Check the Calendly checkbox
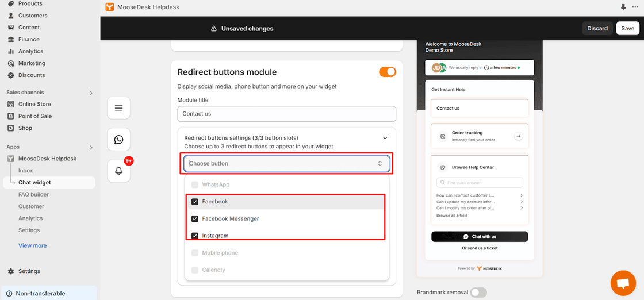This screenshot has width=644, height=300. click(x=195, y=270)
